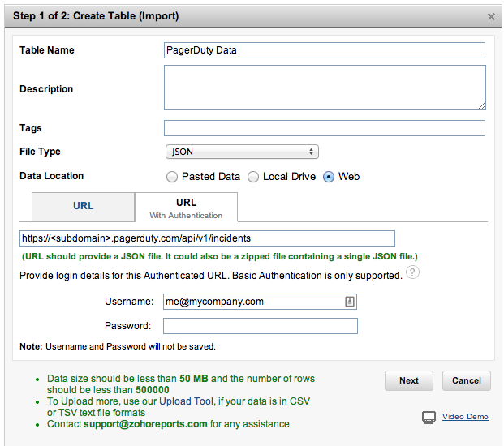Viewport: 504px width, 446px height.
Task: Close the Create Table dialog
Action: (x=491, y=16)
